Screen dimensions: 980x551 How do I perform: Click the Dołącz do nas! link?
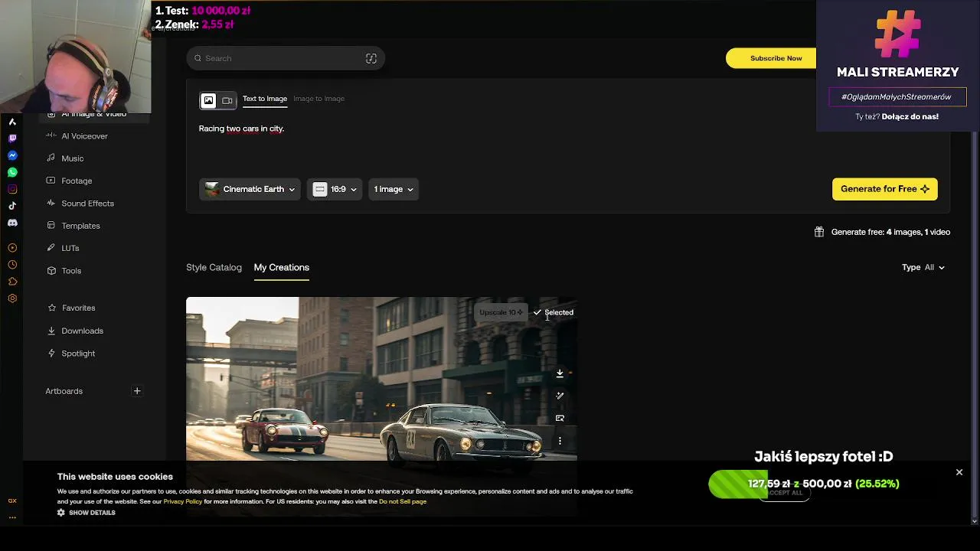pos(910,117)
